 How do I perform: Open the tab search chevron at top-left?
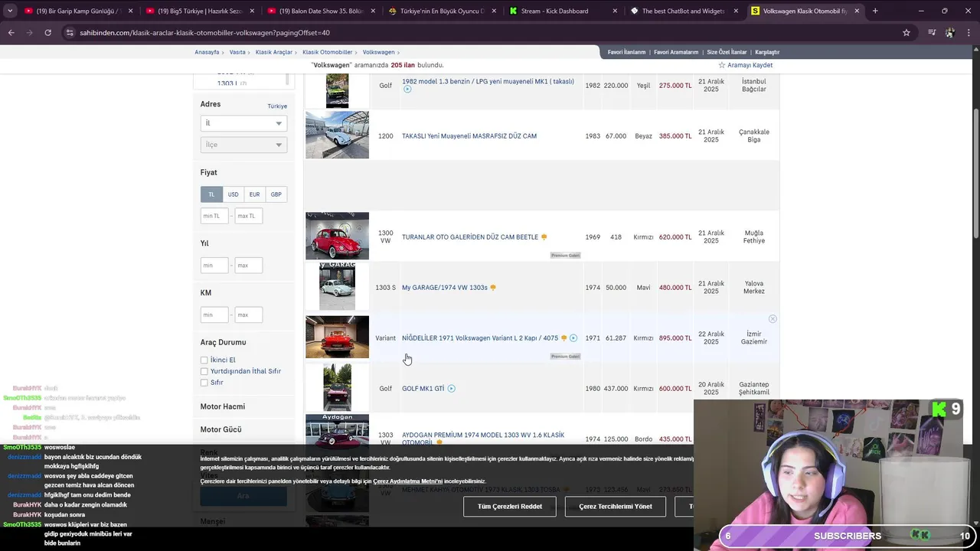pos(10,11)
